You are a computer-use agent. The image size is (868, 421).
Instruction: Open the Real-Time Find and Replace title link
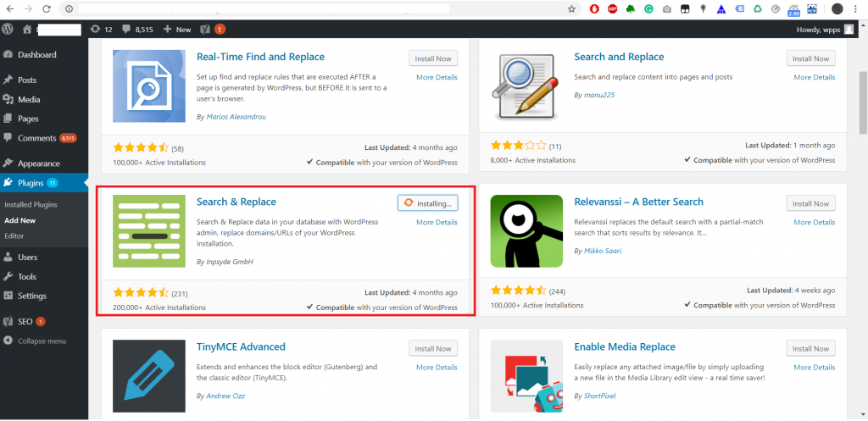pos(261,57)
